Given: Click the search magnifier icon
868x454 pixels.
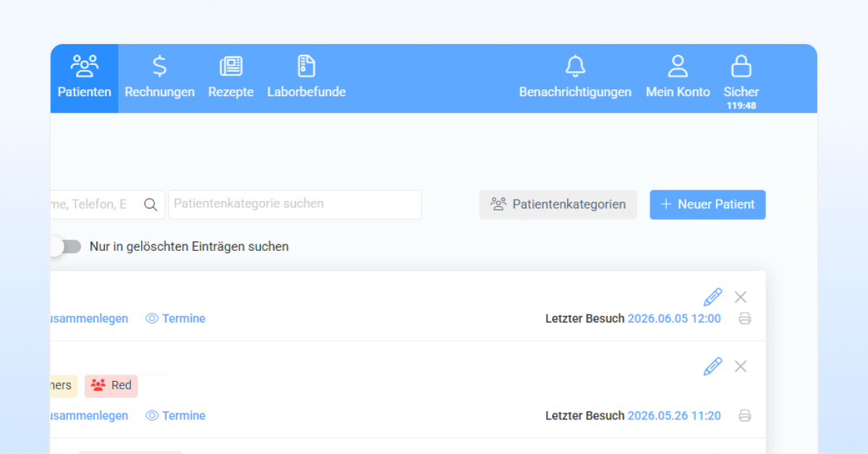Looking at the screenshot, I should (x=150, y=205).
